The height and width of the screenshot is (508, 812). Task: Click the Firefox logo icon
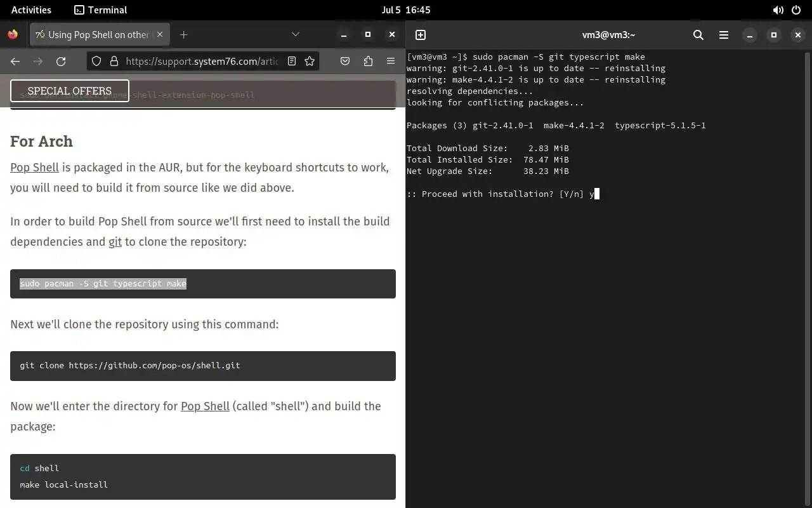(13, 34)
